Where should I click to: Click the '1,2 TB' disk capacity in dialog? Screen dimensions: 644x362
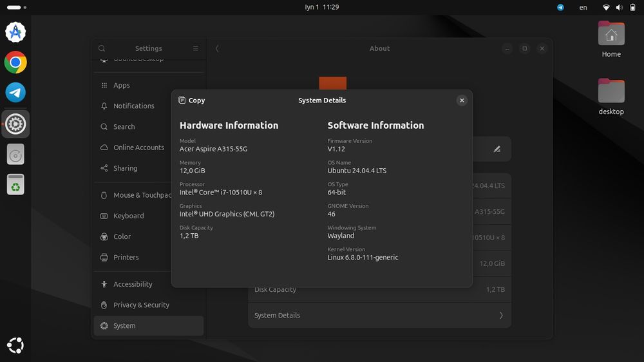[x=189, y=236]
